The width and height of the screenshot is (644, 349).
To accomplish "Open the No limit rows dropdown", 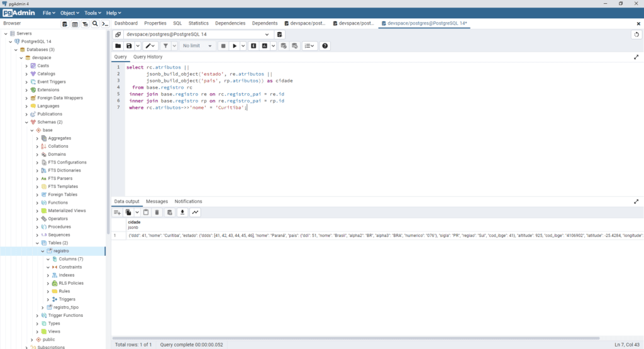I will 197,46.
